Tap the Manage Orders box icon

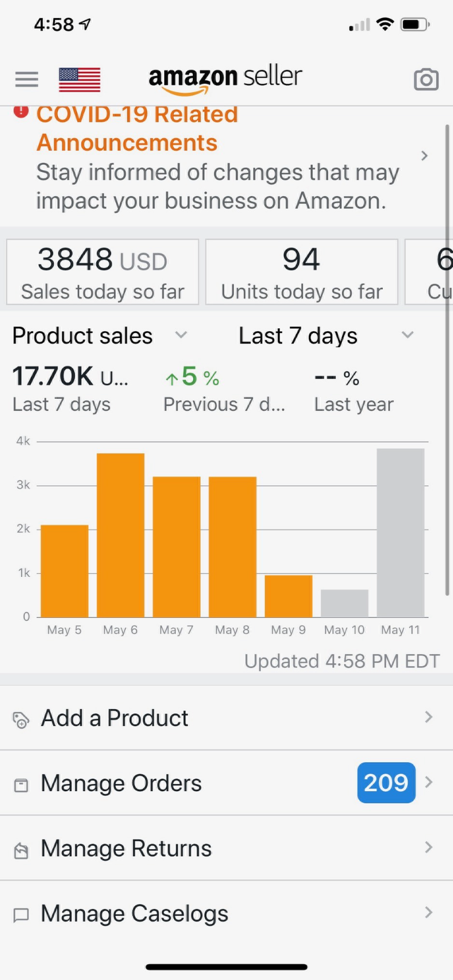tap(21, 785)
